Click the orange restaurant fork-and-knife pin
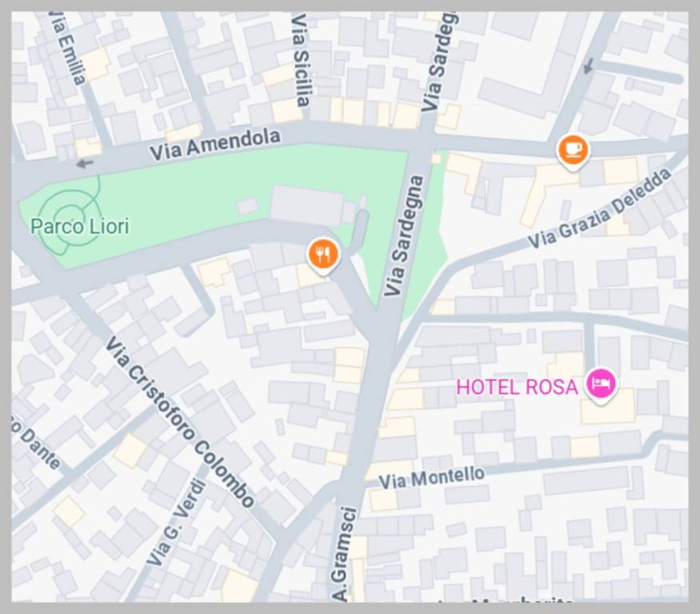700x614 pixels. [324, 256]
